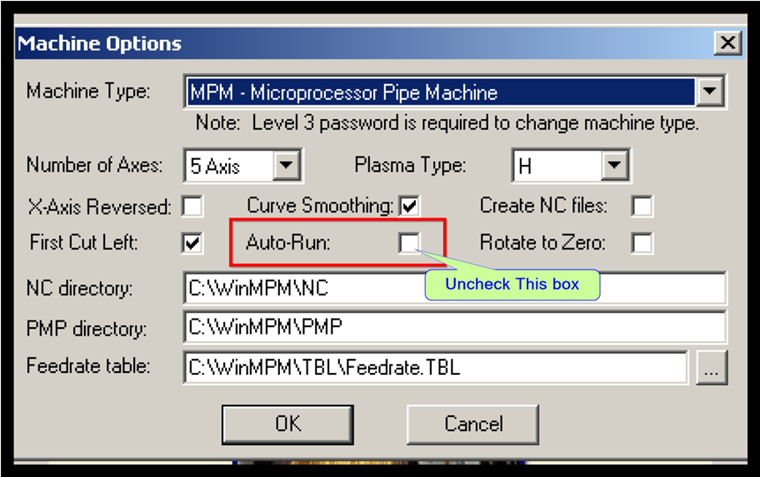Uncheck the First Cut Left checkbox
The height and width of the screenshot is (477, 760).
(192, 243)
